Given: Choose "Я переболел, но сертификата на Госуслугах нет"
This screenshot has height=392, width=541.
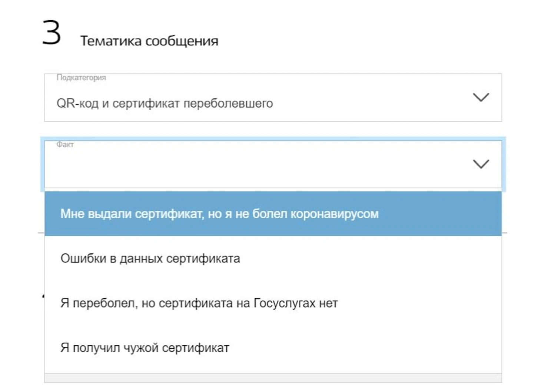Looking at the screenshot, I should coord(199,303).
